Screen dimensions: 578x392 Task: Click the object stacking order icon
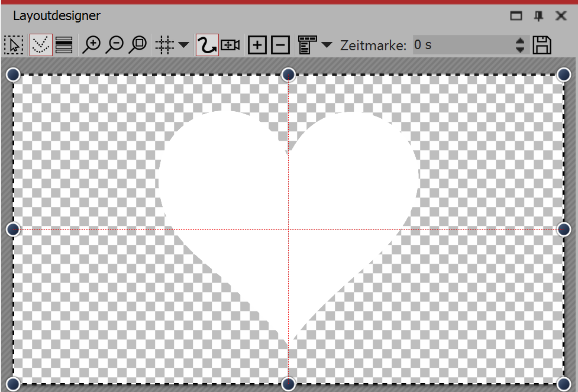(64, 44)
